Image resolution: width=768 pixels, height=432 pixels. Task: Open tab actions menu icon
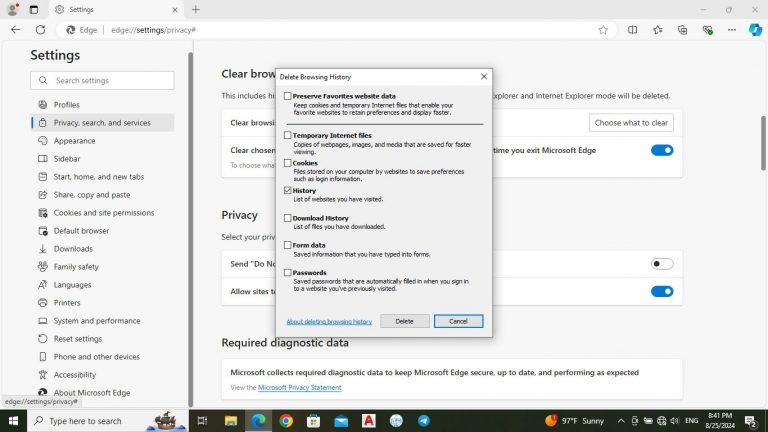[x=34, y=9]
